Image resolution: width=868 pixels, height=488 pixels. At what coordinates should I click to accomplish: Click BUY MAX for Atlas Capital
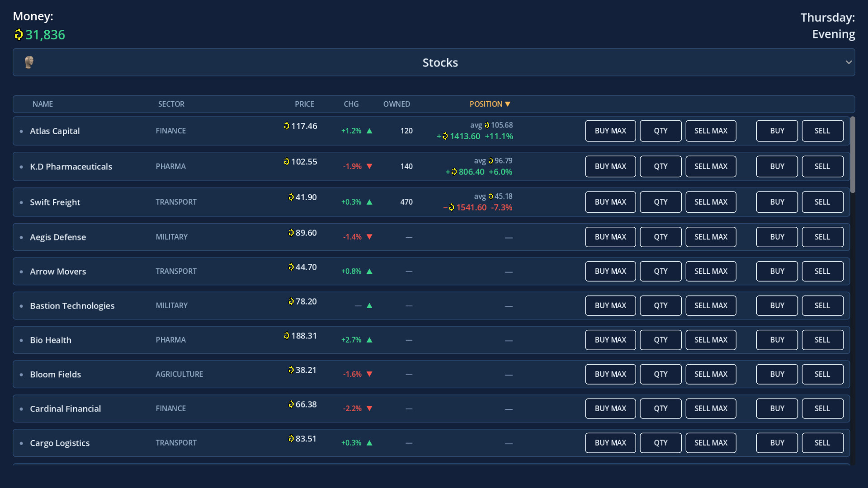(610, 131)
